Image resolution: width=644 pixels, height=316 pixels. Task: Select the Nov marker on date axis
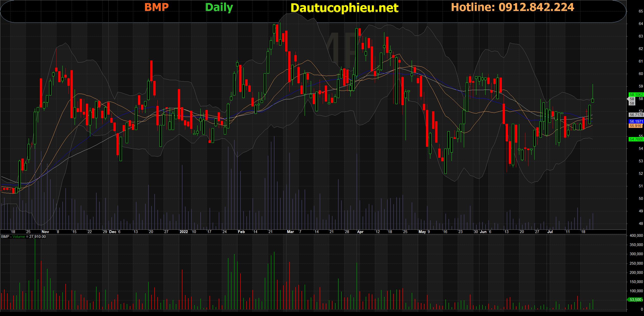45,232
